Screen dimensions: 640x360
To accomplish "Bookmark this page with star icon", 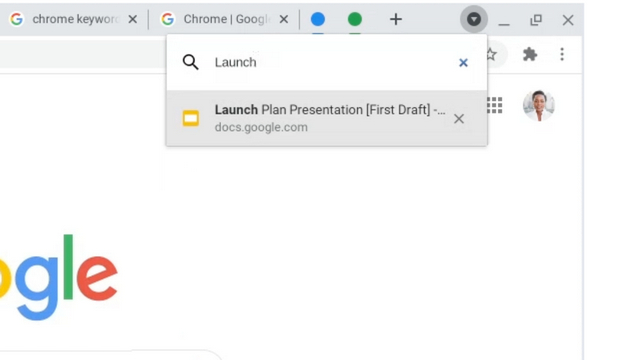I will click(491, 54).
